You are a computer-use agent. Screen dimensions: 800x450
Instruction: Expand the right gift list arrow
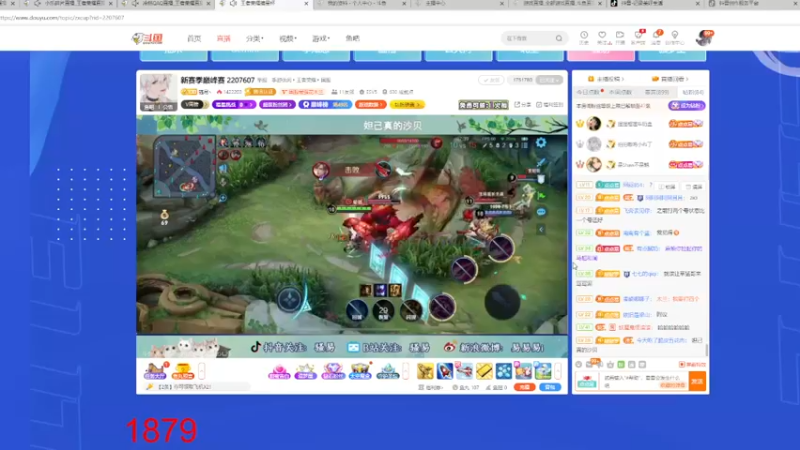coord(558,371)
